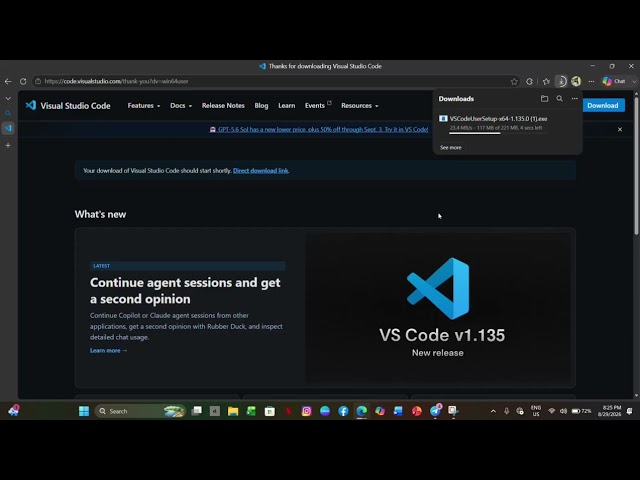640x480 pixels.
Task: Click the search tabs icon in sidebar
Action: point(8,113)
